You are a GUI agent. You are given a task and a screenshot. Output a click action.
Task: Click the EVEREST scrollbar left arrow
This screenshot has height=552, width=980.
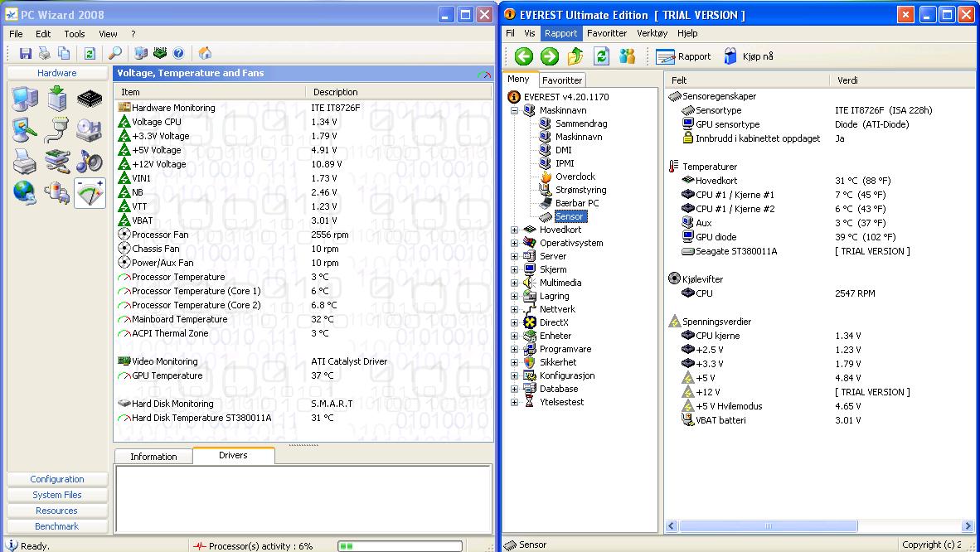click(672, 525)
